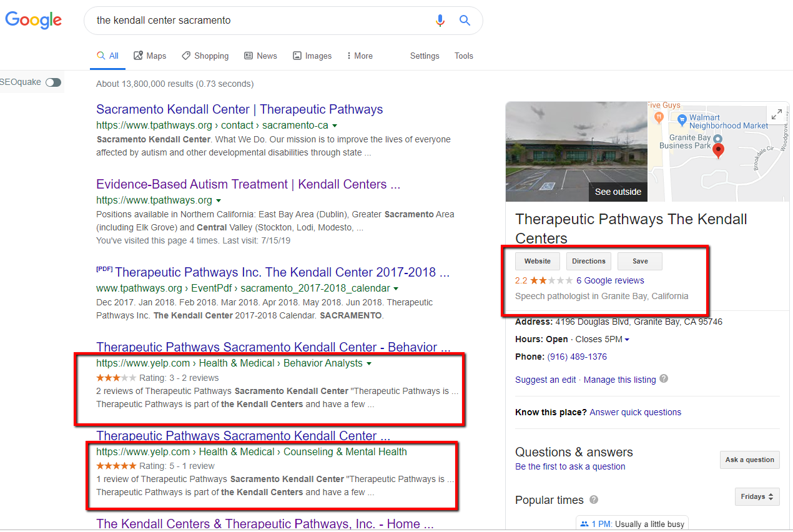Click the Google logo
Image resolution: width=793 pixels, height=532 pixels.
(x=34, y=21)
